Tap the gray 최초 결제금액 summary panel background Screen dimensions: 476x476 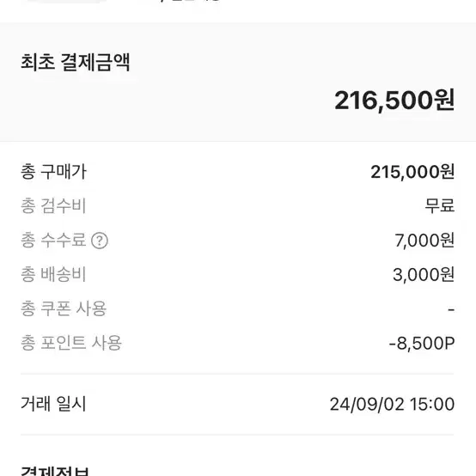point(238,82)
